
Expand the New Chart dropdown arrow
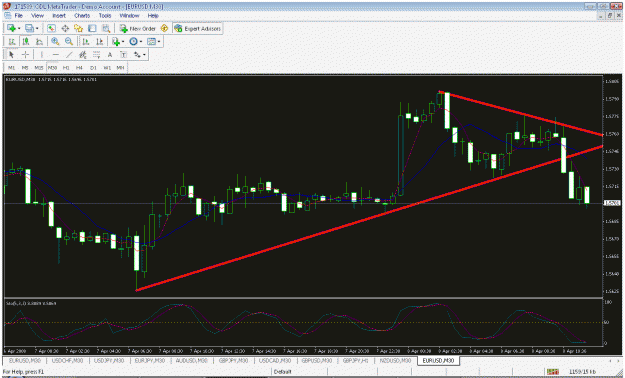coord(19,28)
